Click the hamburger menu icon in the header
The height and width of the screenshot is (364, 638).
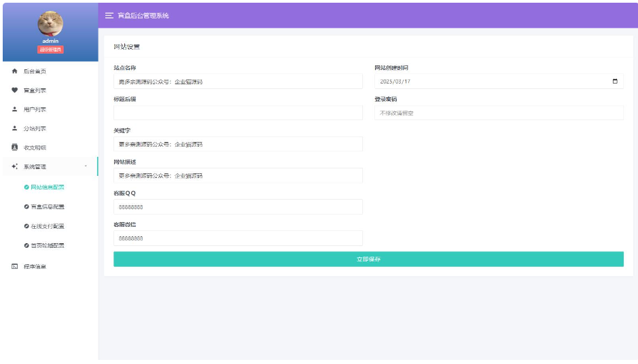tap(109, 16)
